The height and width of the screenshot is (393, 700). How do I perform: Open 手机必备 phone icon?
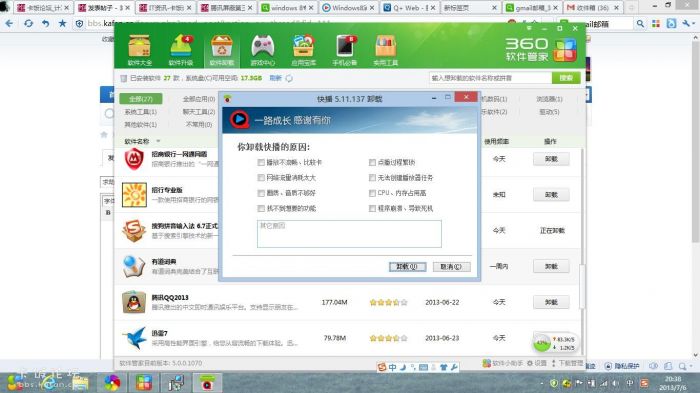(345, 50)
